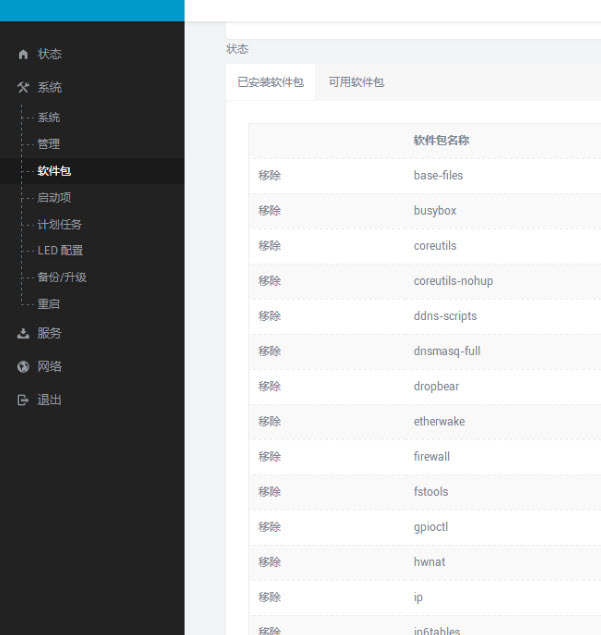Remove the busybox package
Screen dimensions: 601x635
click(269, 211)
